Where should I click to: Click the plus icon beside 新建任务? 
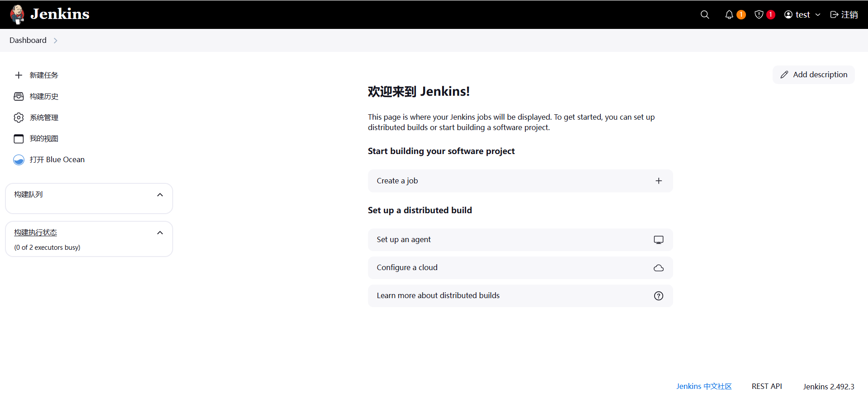tap(19, 75)
